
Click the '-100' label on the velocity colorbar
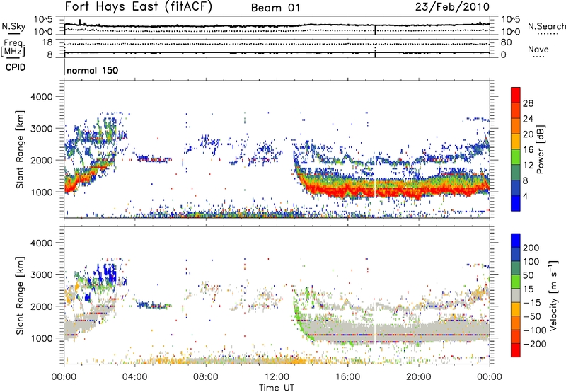coord(534,330)
